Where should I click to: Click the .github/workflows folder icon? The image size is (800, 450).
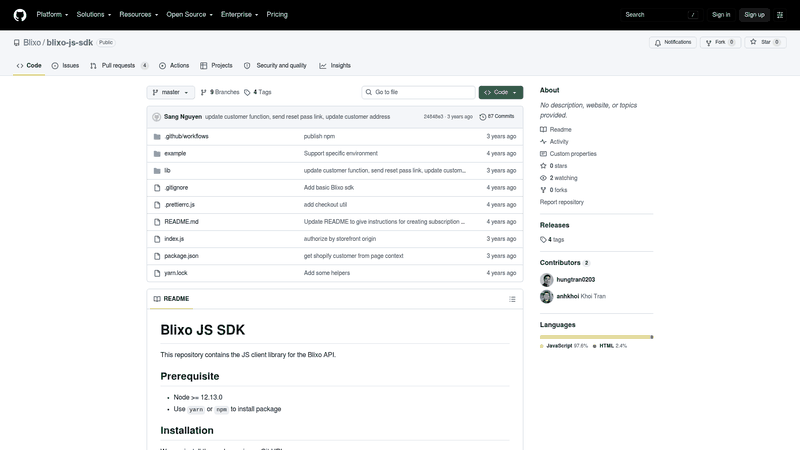pos(157,137)
